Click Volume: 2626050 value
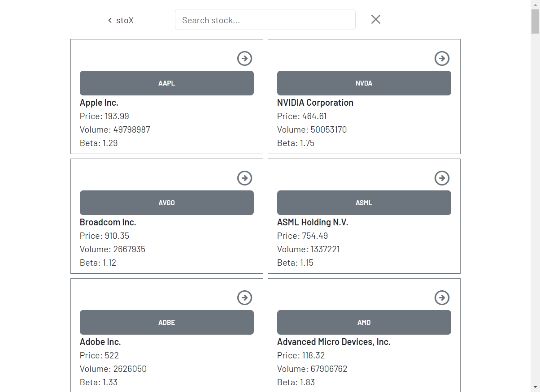The height and width of the screenshot is (392, 540). pyautogui.click(x=113, y=369)
